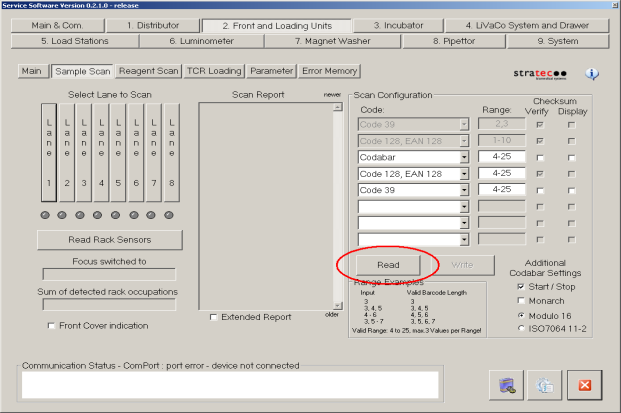621x413 pixels.
Task: Select the ISO7064 11-2 radio button
Action: pyautogui.click(x=519, y=326)
